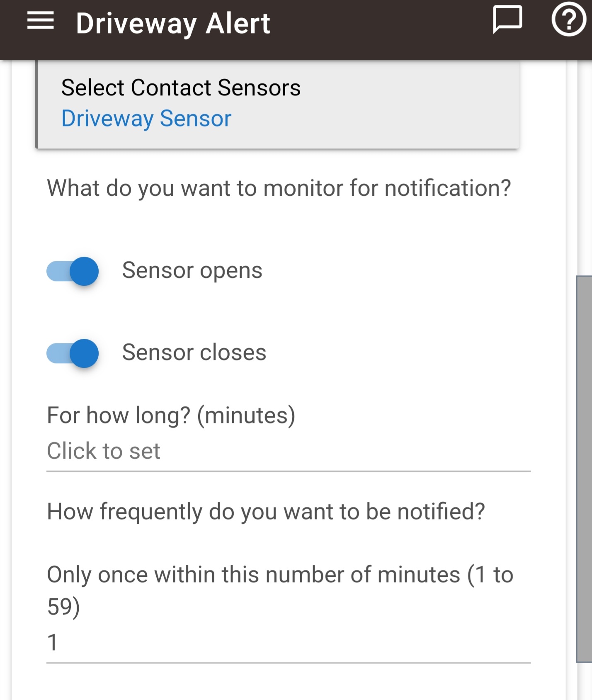Click the gray vertical scrollbar thumb

584,469
